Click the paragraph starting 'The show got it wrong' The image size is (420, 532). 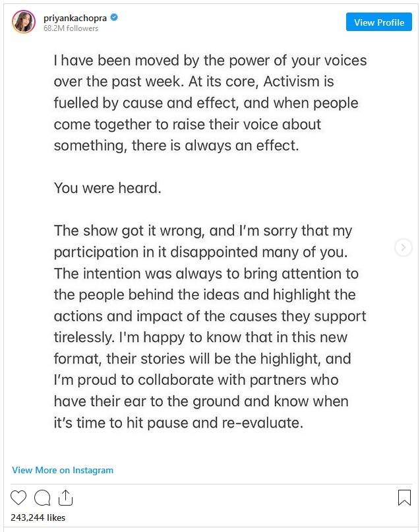(210, 326)
